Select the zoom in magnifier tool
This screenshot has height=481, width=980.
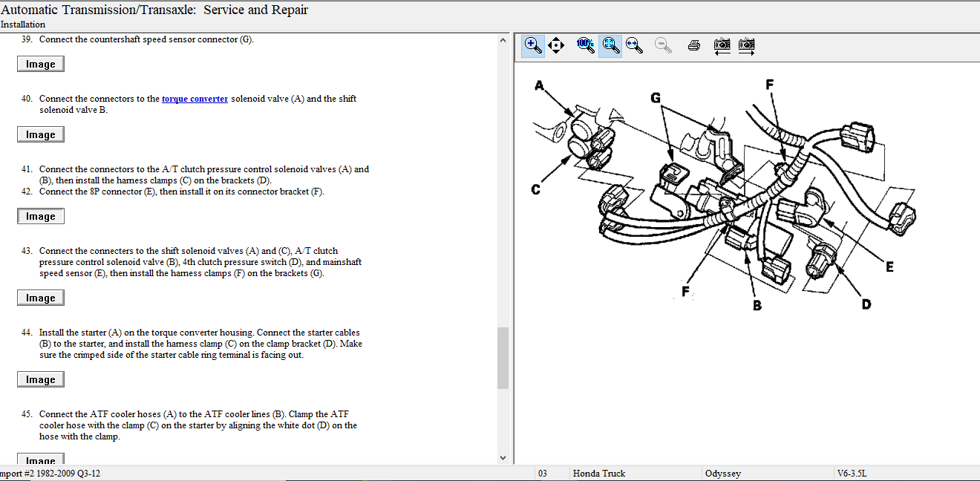click(532, 45)
